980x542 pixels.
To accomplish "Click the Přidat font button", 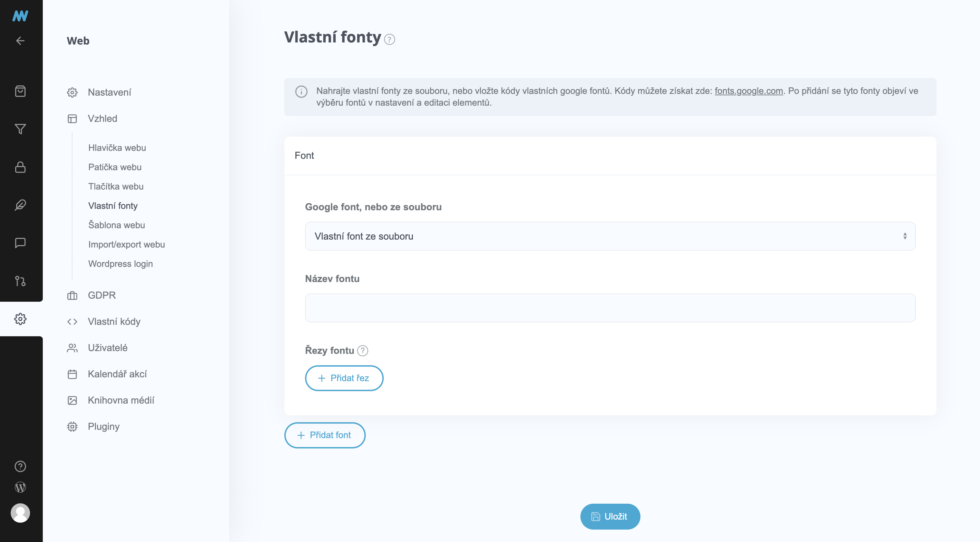I will [x=324, y=435].
